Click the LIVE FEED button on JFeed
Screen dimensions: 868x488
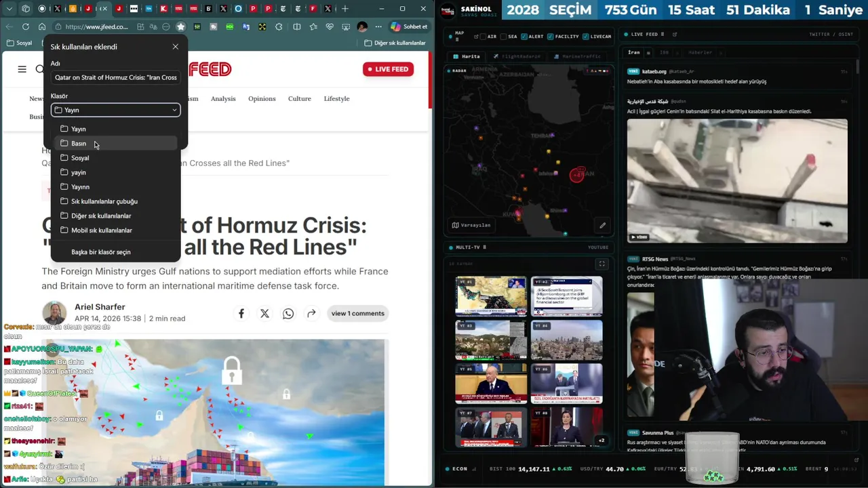(388, 69)
